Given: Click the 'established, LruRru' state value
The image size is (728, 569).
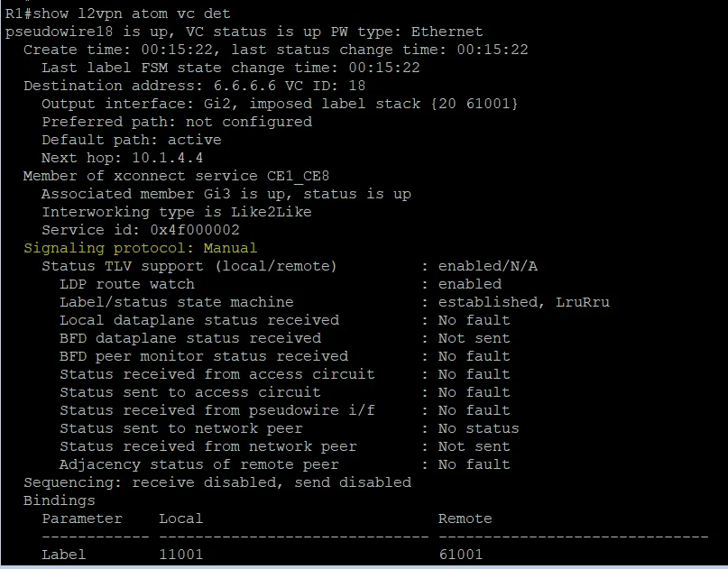Looking at the screenshot, I should [x=524, y=302].
